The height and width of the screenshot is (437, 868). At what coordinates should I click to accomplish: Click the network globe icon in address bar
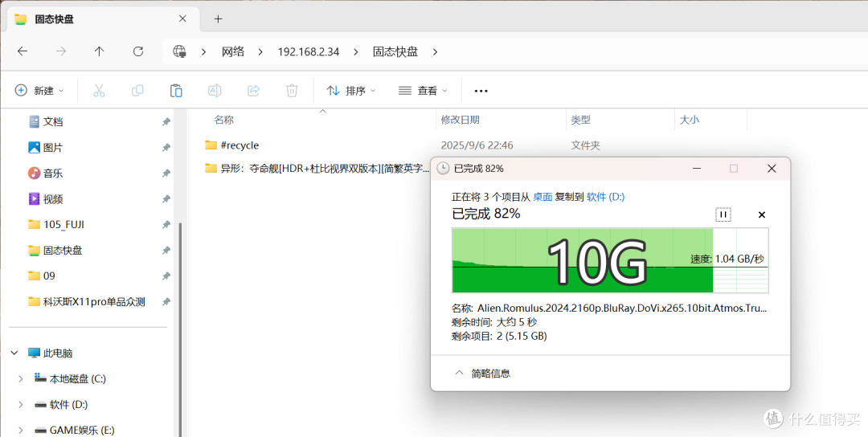pyautogui.click(x=179, y=51)
